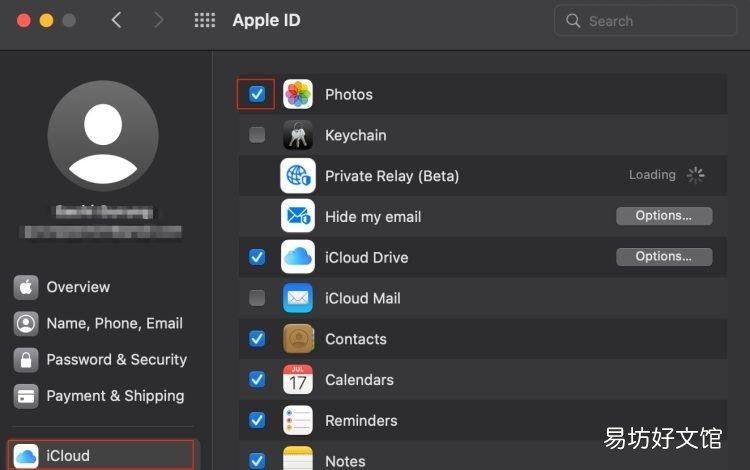Enable the iCloud Mail checkbox

pyautogui.click(x=257, y=298)
